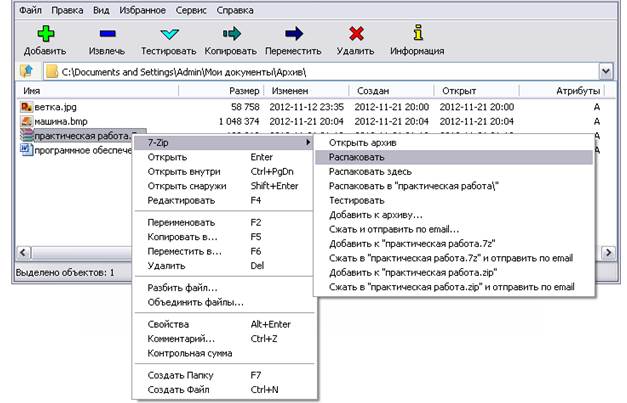Screen dimensions: 627x403
Task: Choose Разбить файл…
Action: point(224,288)
